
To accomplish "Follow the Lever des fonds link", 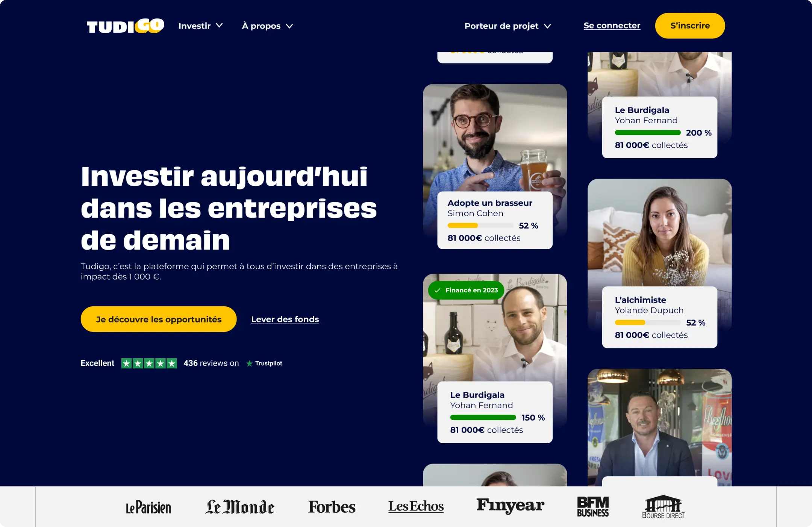I will pos(285,319).
